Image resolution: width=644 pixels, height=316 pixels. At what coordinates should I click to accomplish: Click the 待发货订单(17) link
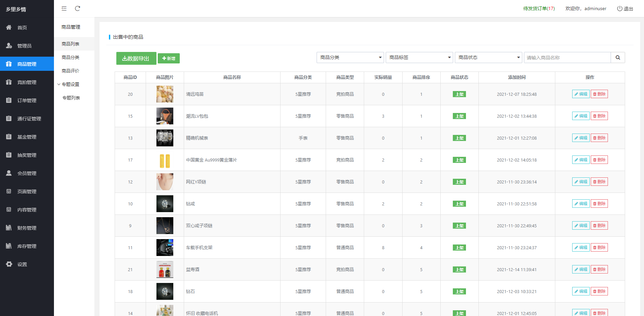[x=539, y=8]
